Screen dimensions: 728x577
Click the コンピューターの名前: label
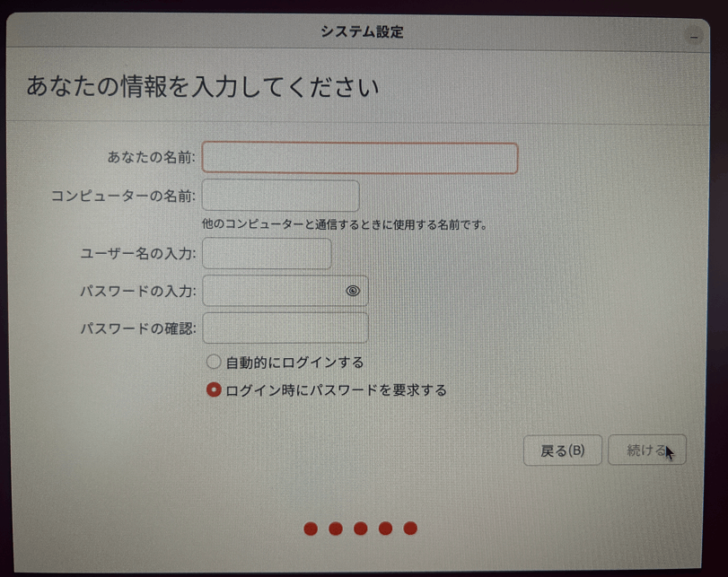123,196
